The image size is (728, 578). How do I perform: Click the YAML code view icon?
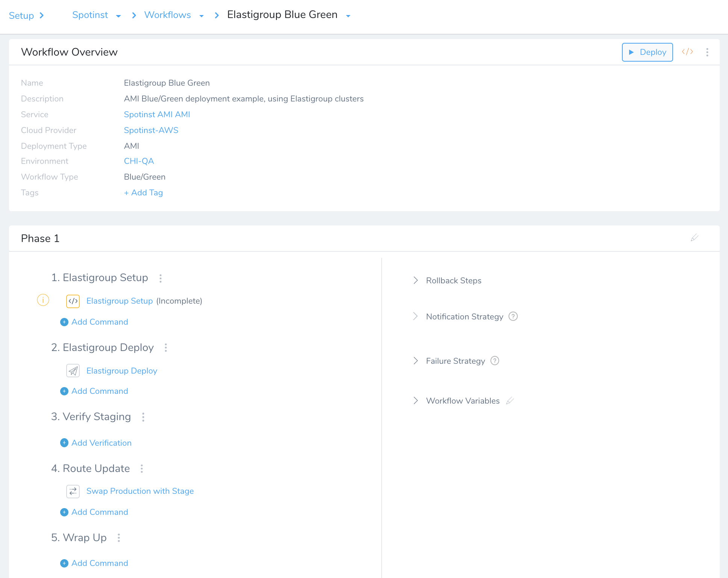point(687,52)
